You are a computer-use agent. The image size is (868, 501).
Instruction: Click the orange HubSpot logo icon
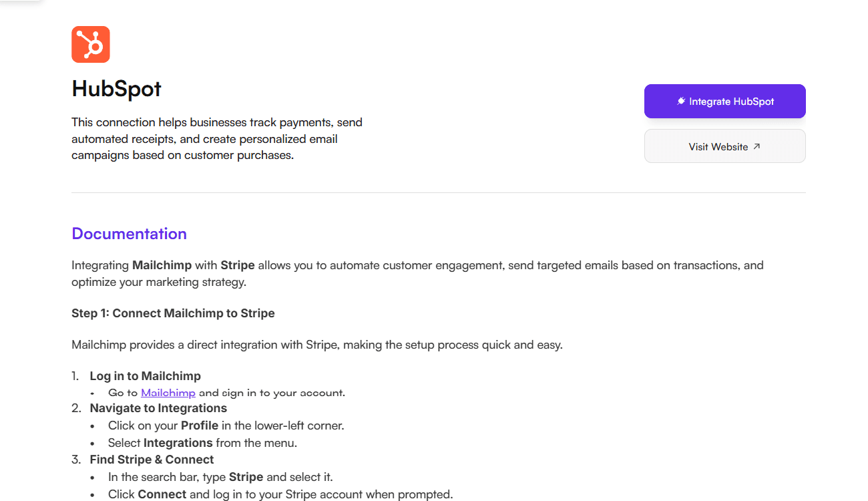(91, 45)
